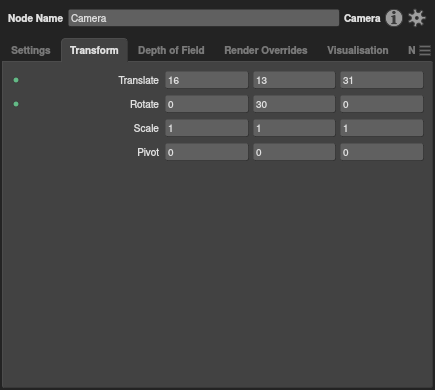
Task: Click the Translate Y field showing 13
Action: 294,80
